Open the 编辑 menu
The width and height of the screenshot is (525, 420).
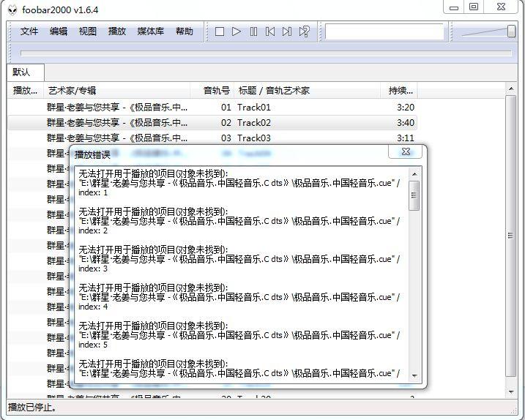pyautogui.click(x=59, y=31)
